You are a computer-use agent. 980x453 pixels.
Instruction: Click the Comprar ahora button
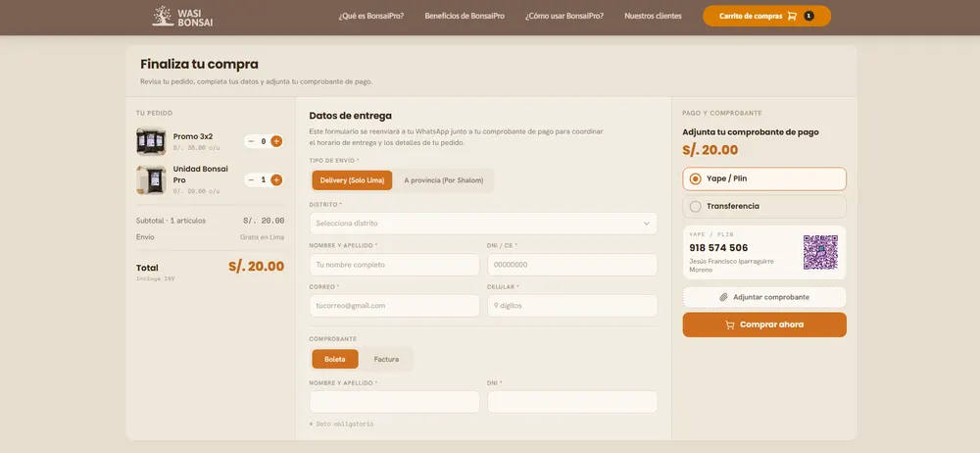764,325
